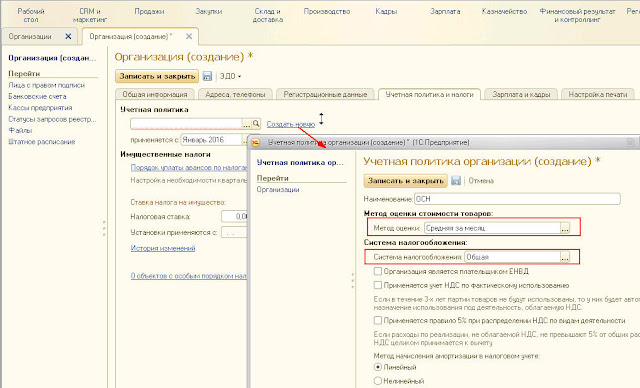Click the Создать новую link
Viewport: 640px width, 388px height.
tap(291, 124)
